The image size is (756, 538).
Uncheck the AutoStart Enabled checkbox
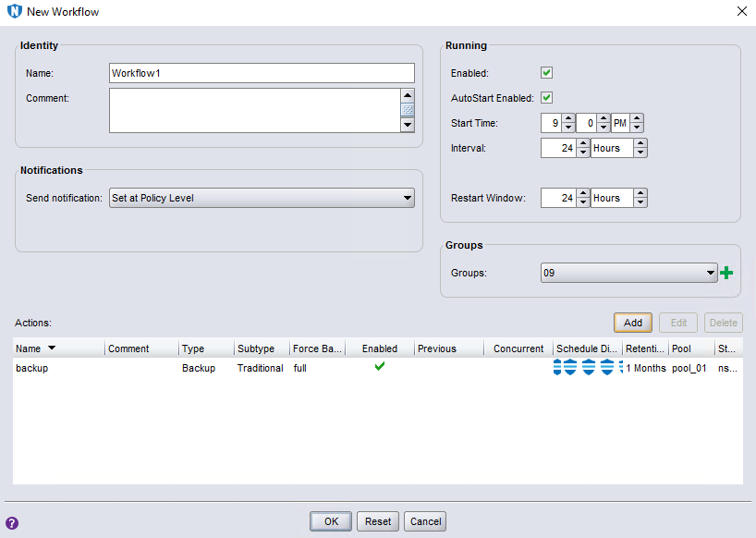coord(546,98)
